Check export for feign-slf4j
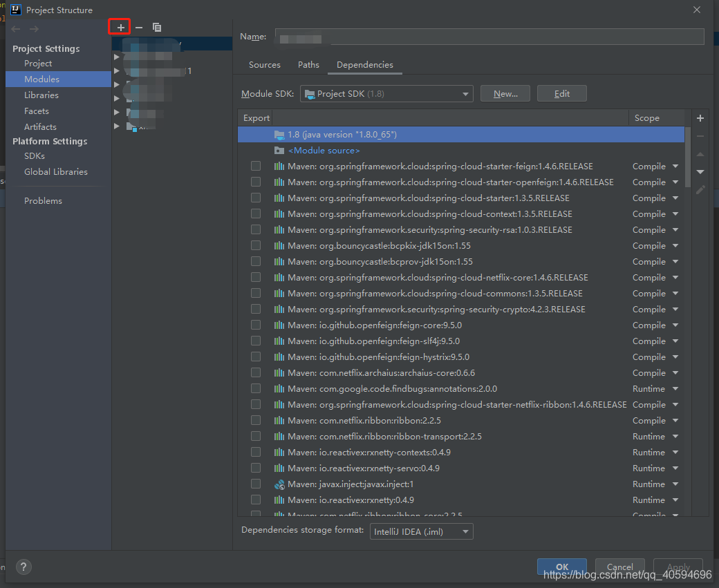 point(256,341)
